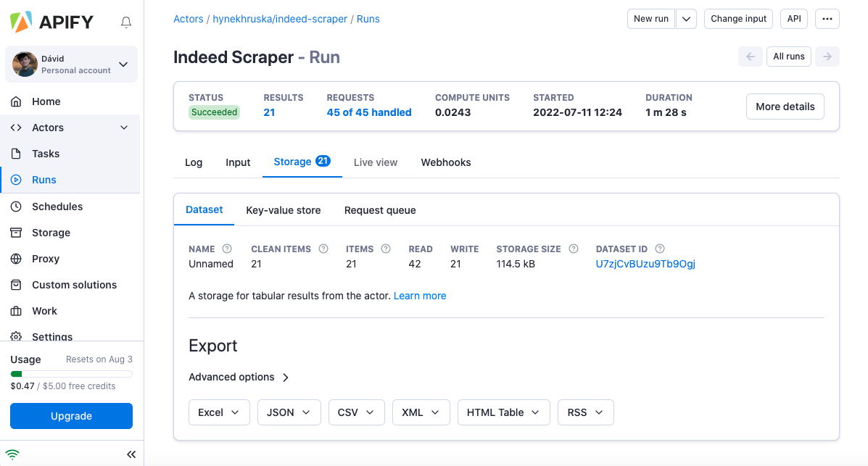Click the Storage archive-box icon in sidebar
868x466 pixels.
click(x=16, y=233)
